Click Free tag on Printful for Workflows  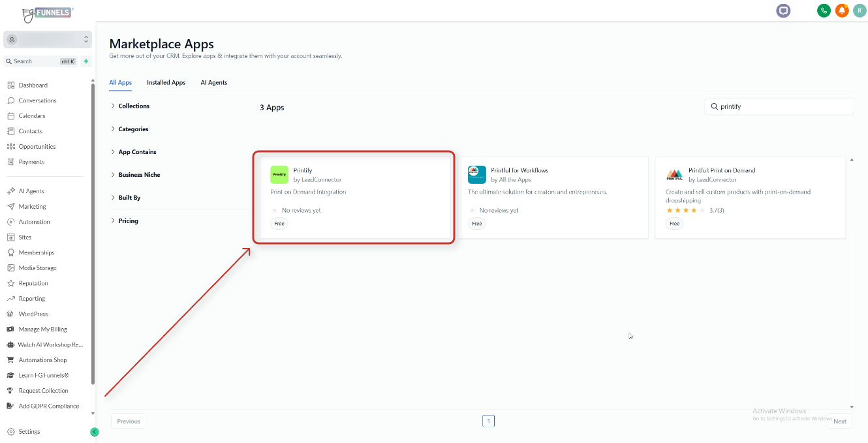click(x=477, y=224)
